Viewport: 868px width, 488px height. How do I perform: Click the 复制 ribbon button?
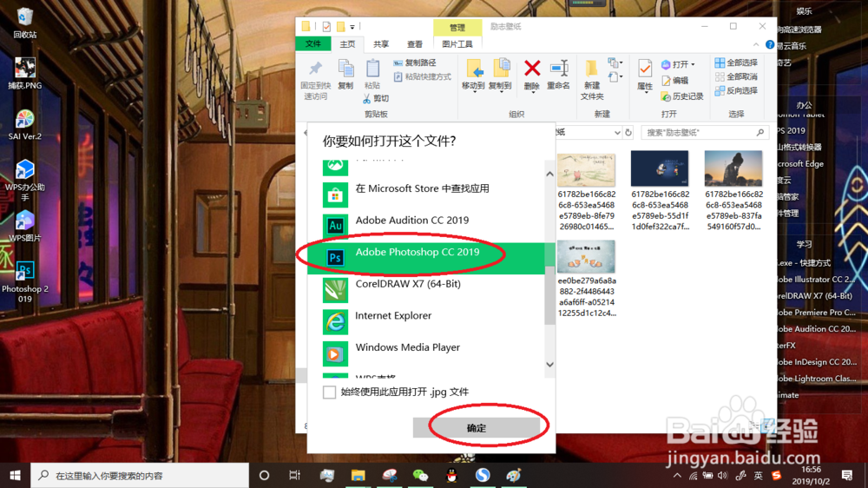pos(346,75)
